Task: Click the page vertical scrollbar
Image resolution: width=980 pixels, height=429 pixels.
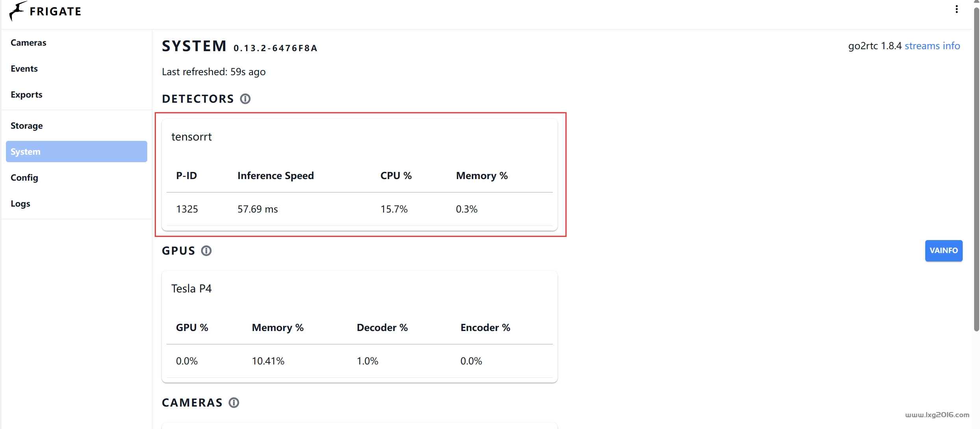Action: 976,157
